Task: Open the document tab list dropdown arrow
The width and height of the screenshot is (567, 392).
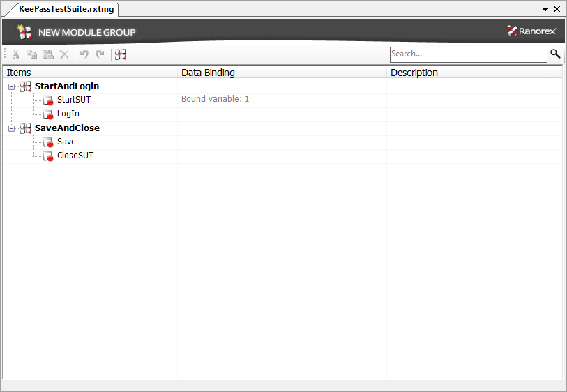Action: pos(545,10)
